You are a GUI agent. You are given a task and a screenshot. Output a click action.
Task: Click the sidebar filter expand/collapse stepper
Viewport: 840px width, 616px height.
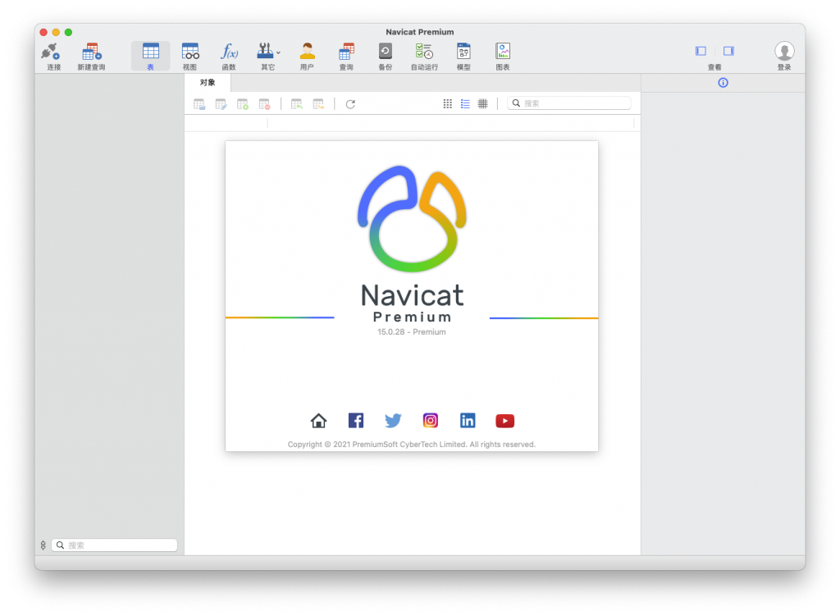(43, 545)
